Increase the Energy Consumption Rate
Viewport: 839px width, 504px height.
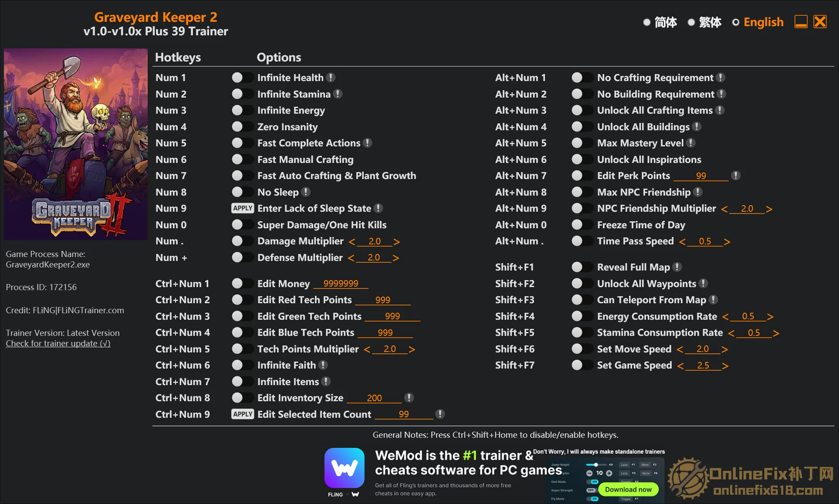(x=770, y=317)
